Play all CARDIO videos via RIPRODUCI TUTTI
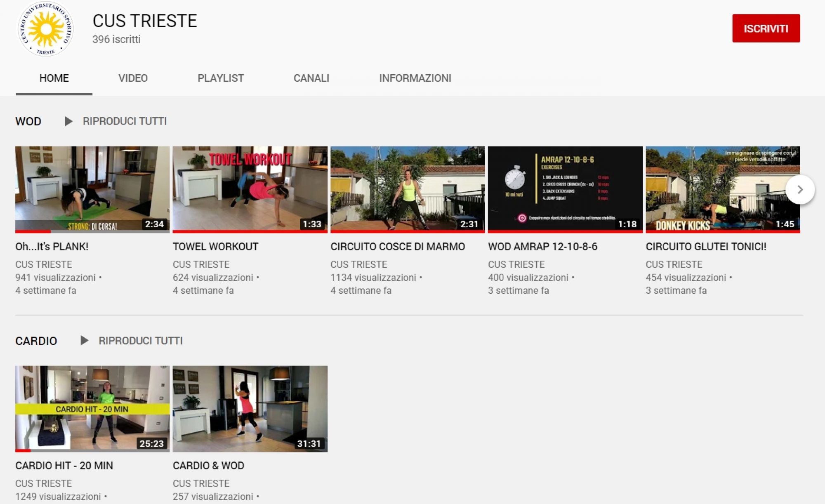The width and height of the screenshot is (825, 504). click(140, 341)
